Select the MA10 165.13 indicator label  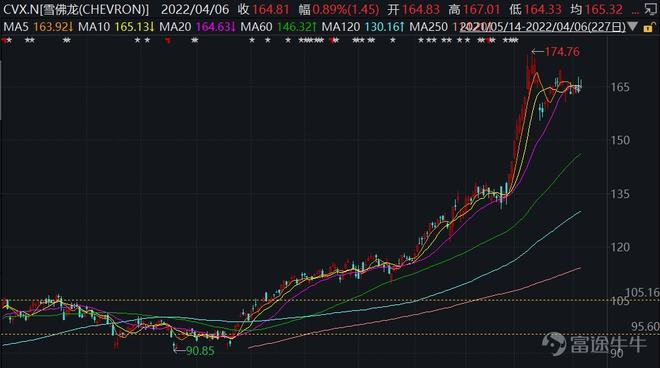tap(116, 27)
